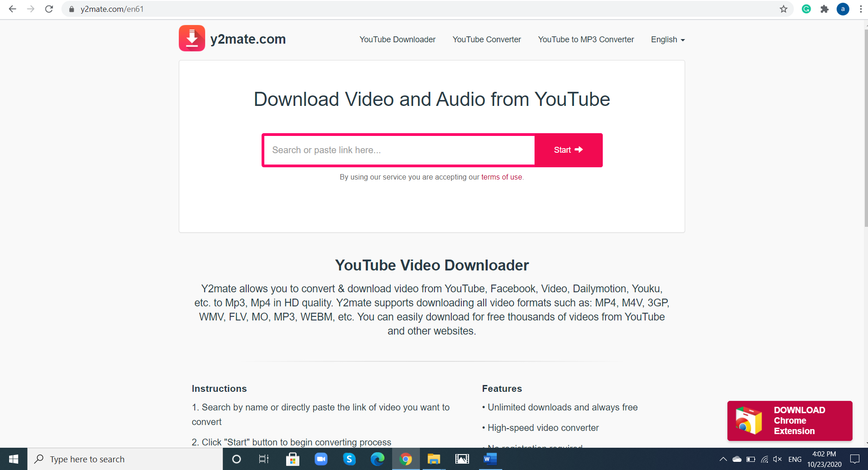The width and height of the screenshot is (868, 470).
Task: Launch Microsoft Store from taskbar
Action: click(293, 459)
